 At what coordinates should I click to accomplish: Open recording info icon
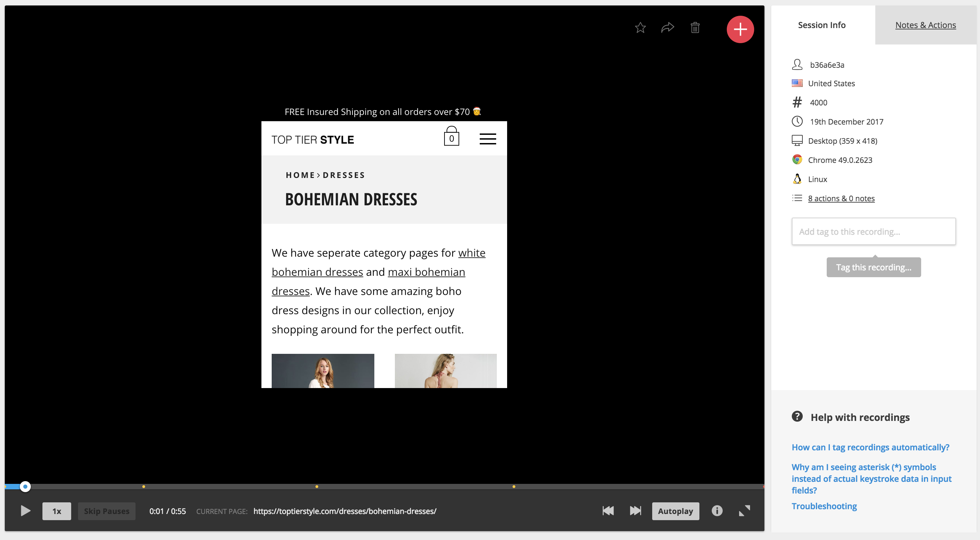pyautogui.click(x=717, y=511)
